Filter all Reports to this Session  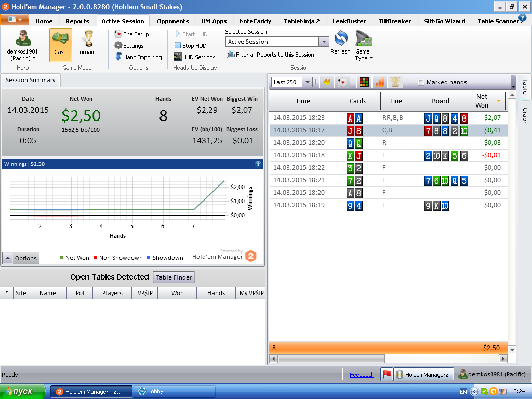click(270, 54)
